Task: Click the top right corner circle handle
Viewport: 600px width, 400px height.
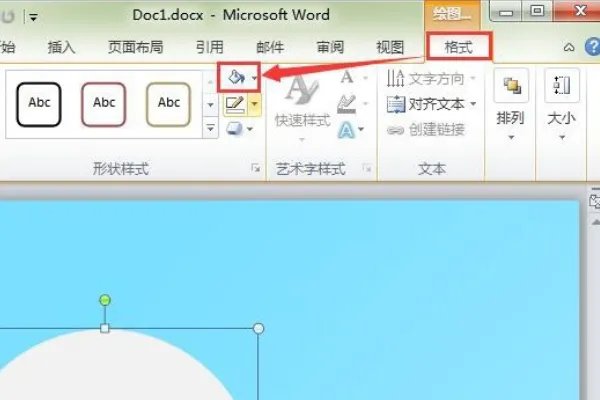Action: (x=259, y=328)
